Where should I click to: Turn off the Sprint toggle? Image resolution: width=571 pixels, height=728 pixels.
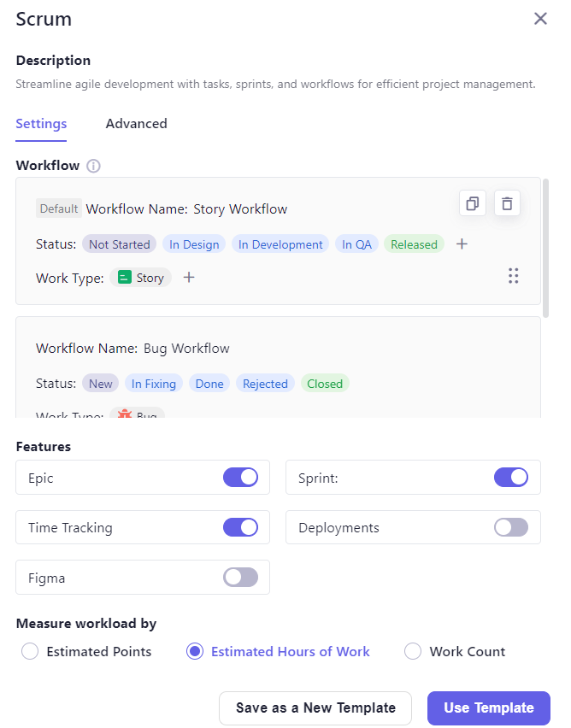tap(510, 478)
